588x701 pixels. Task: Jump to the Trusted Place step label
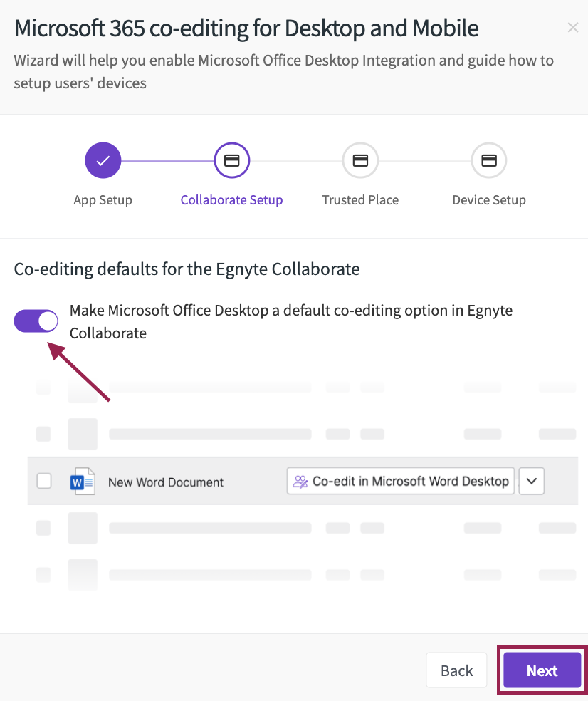360,200
